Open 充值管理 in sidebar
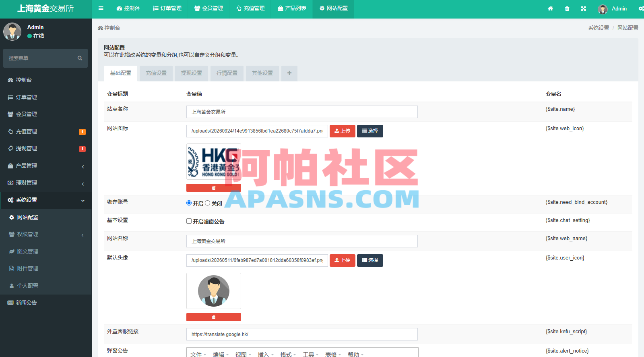 (46, 131)
